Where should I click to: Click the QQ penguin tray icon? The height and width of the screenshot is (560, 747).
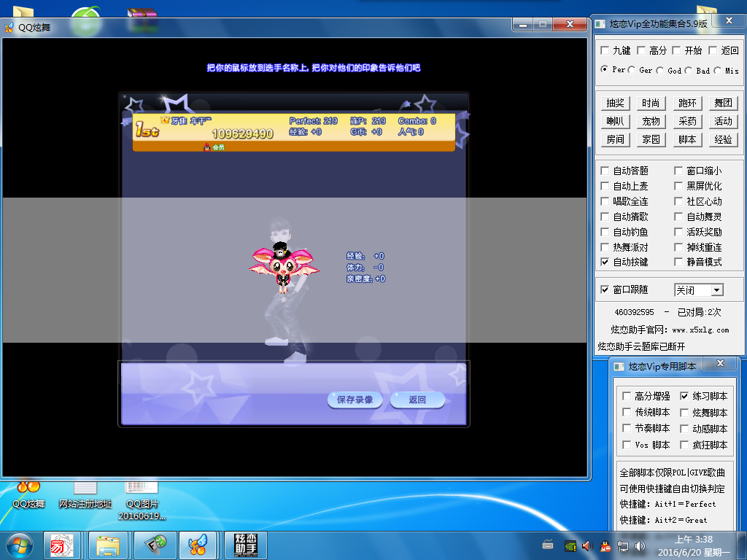[x=605, y=545]
